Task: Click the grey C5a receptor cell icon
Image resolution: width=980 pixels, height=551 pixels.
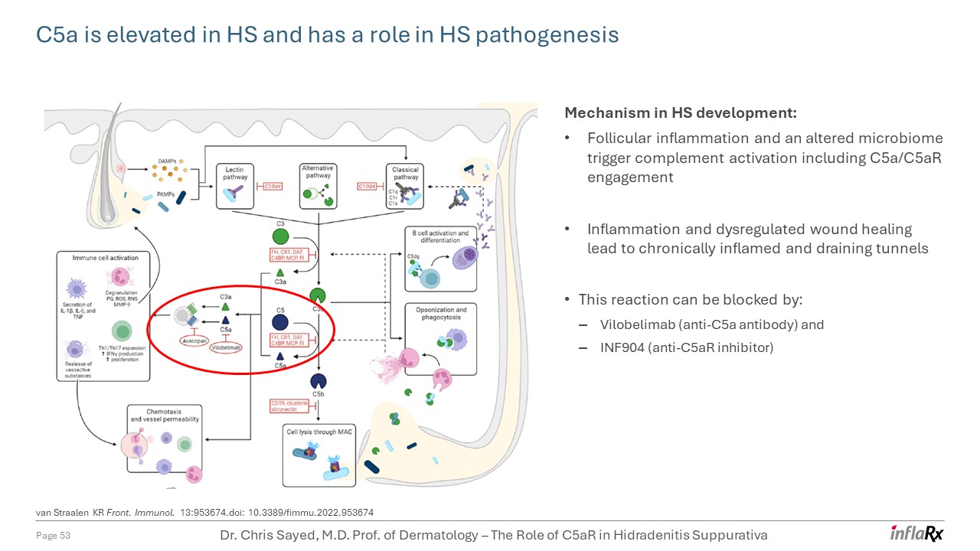Action: click(181, 316)
